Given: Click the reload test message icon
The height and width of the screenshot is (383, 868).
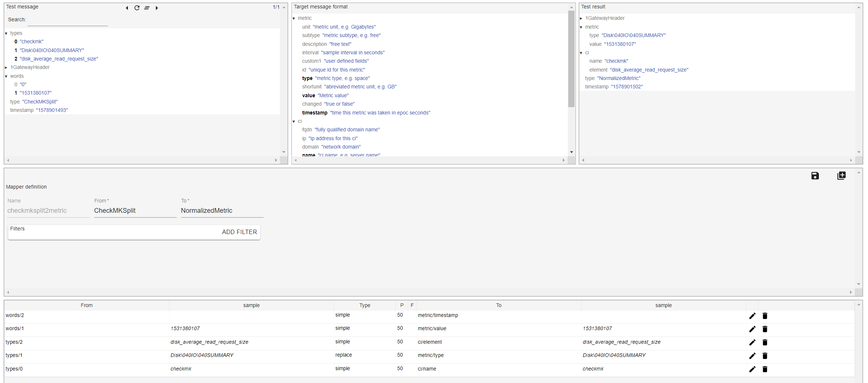Looking at the screenshot, I should [137, 8].
